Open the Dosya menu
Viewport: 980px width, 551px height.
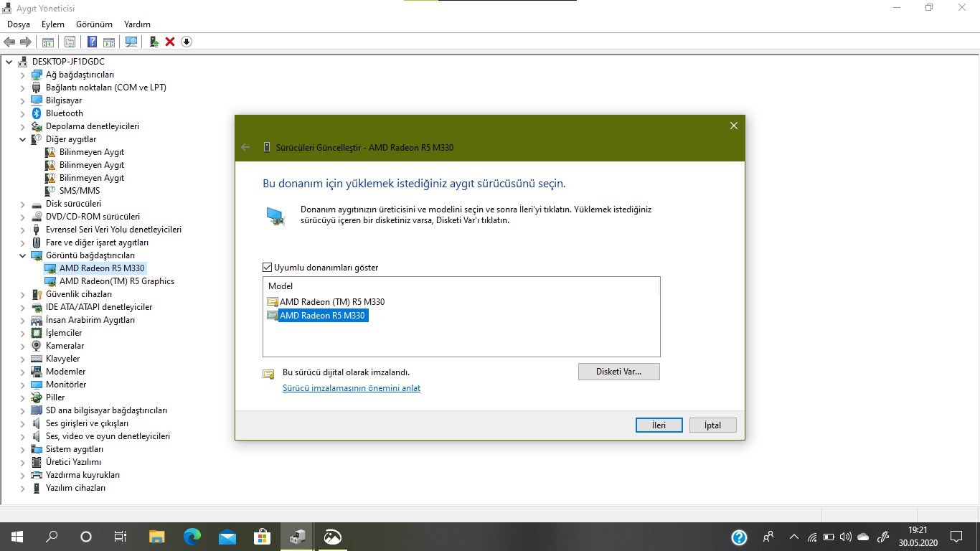[19, 24]
